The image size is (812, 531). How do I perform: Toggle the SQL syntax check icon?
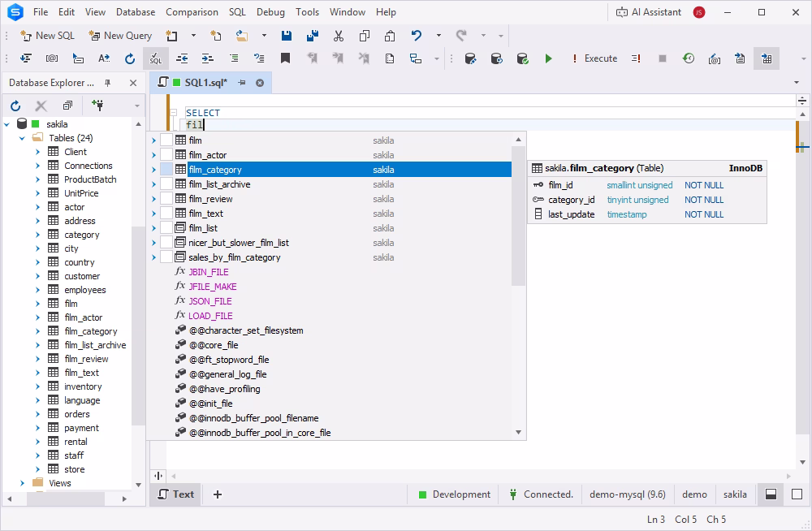pos(155,58)
